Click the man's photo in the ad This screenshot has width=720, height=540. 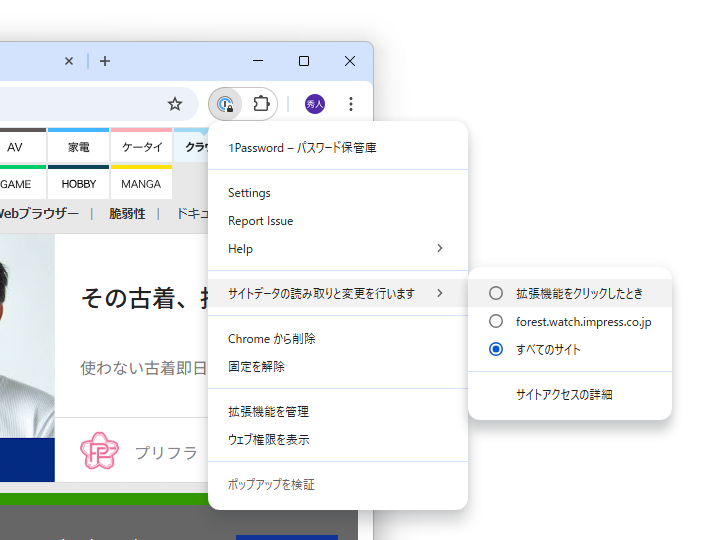coord(27,336)
